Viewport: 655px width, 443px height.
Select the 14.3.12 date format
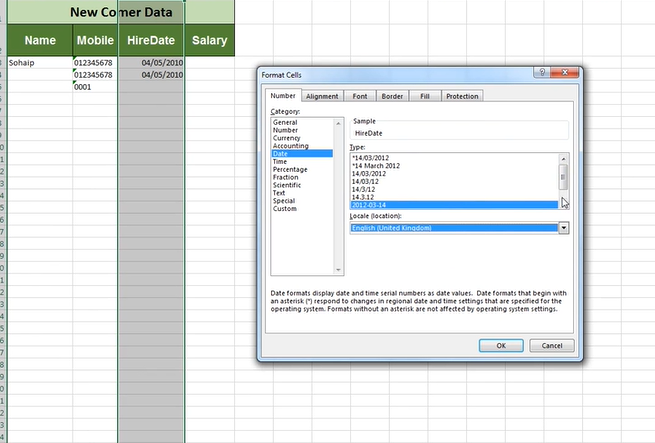pos(364,196)
